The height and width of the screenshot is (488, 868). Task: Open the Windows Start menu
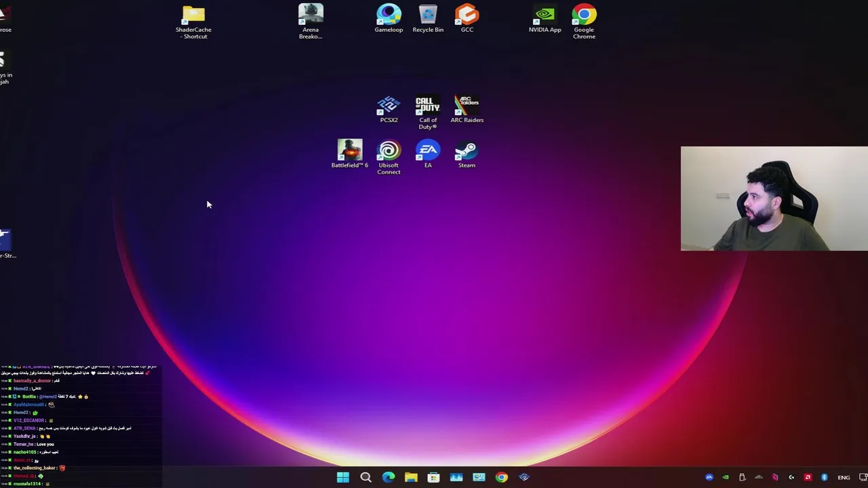(343, 477)
